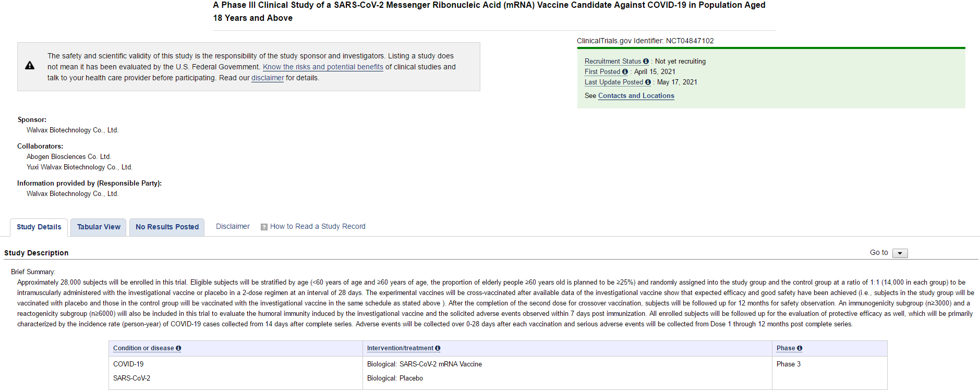The height and width of the screenshot is (392, 980).
Task: Click the disclaimer link in warning notice
Action: click(268, 78)
